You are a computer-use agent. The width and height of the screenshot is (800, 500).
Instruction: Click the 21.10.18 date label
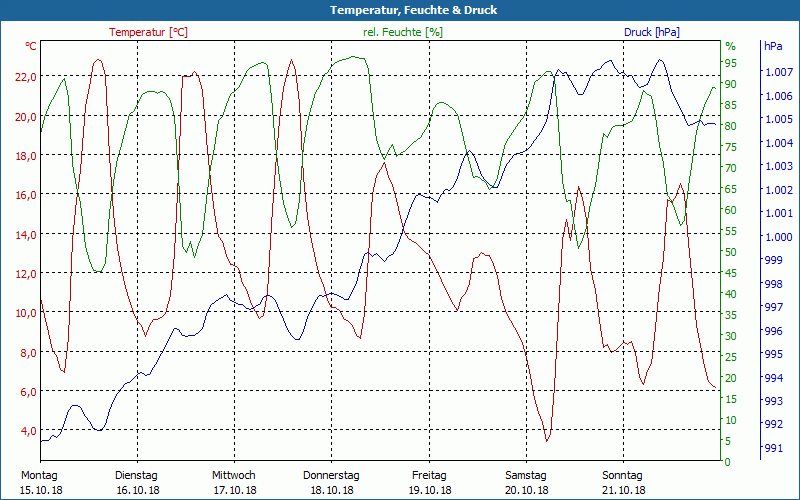tap(623, 490)
